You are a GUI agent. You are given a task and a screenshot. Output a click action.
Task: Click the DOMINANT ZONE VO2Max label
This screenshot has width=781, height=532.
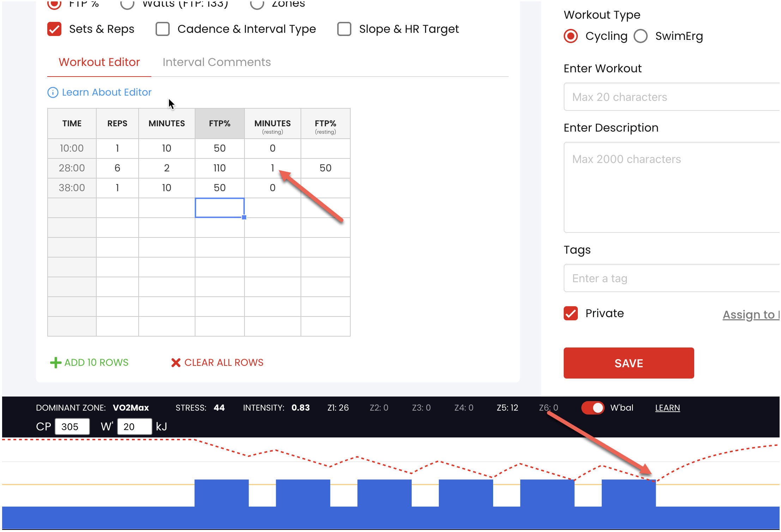[x=131, y=408]
